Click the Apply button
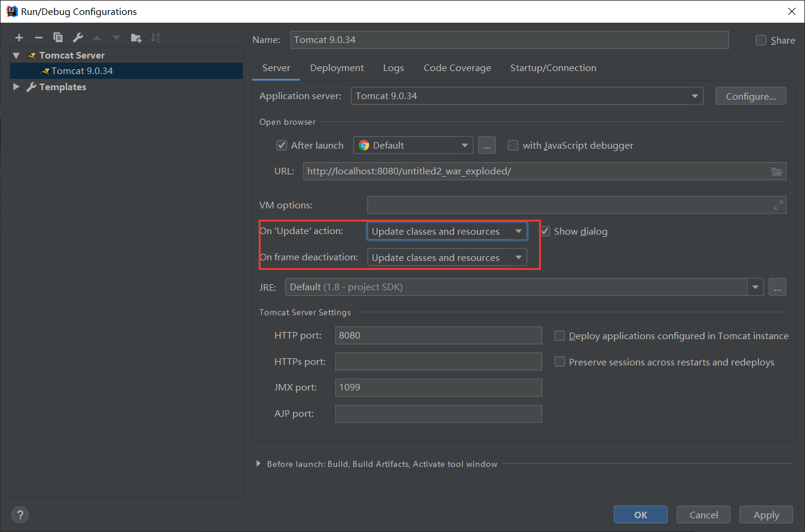Viewport: 805px width, 532px height. (x=766, y=515)
